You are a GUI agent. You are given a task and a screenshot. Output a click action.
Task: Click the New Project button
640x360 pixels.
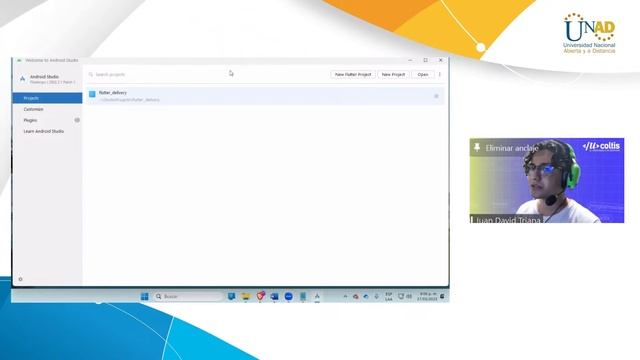pyautogui.click(x=393, y=75)
